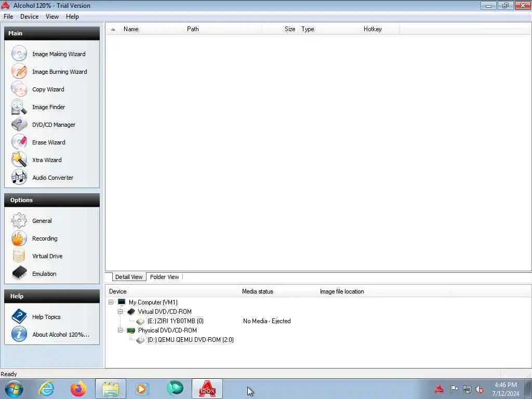Select the My Computer monitor icon
This screenshot has width=532, height=399.
coord(122,302)
